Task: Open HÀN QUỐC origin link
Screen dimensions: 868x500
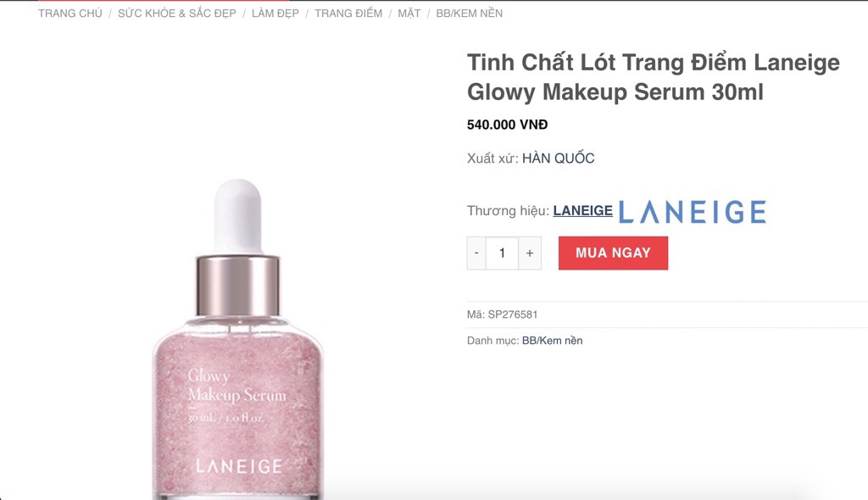Action: tap(558, 158)
